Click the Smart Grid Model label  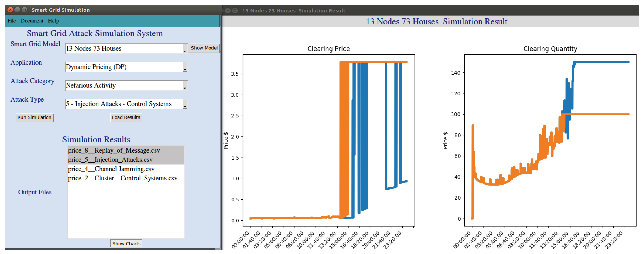35,44
